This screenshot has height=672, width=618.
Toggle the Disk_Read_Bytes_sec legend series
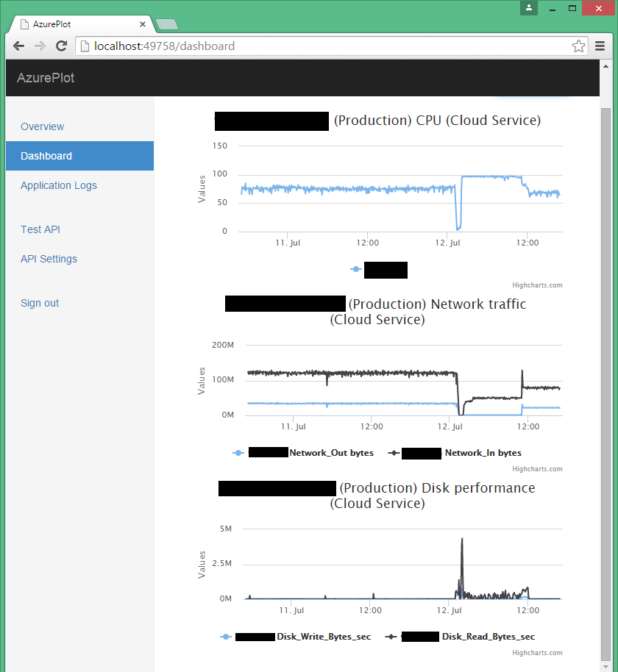[x=488, y=637]
